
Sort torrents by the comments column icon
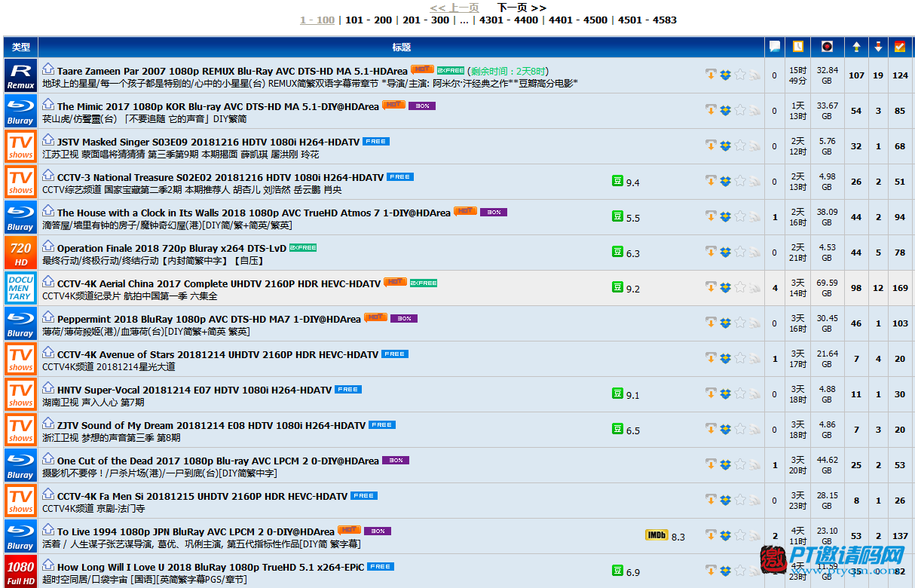tap(774, 47)
